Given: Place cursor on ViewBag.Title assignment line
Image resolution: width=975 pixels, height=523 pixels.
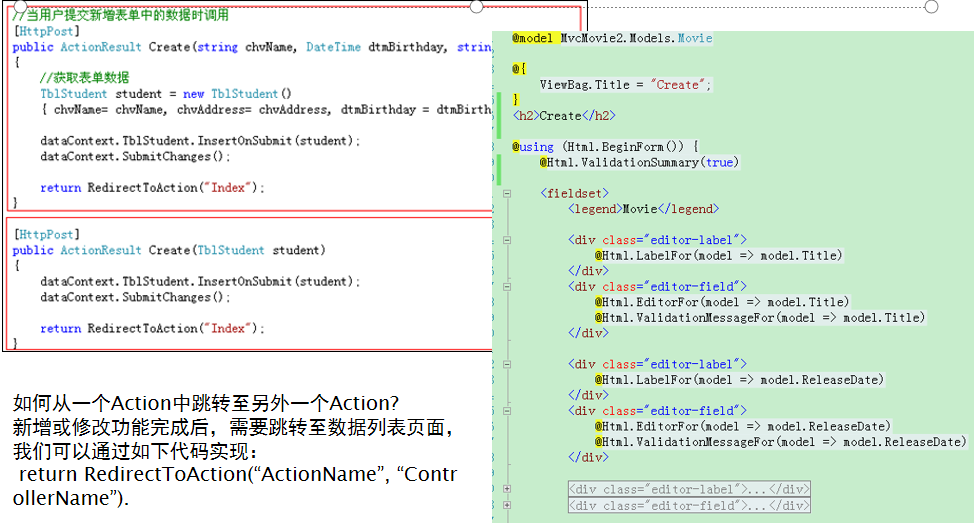Looking at the screenshot, I should click(x=625, y=85).
